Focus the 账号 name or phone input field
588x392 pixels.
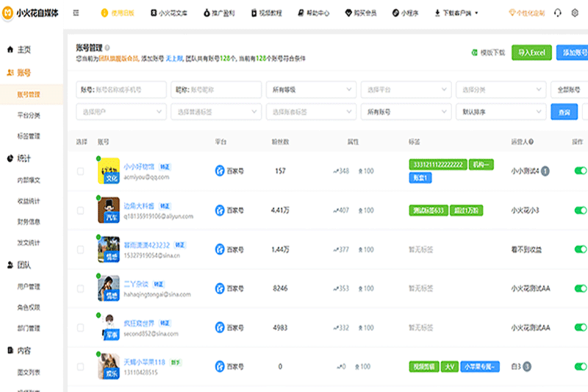[121, 90]
